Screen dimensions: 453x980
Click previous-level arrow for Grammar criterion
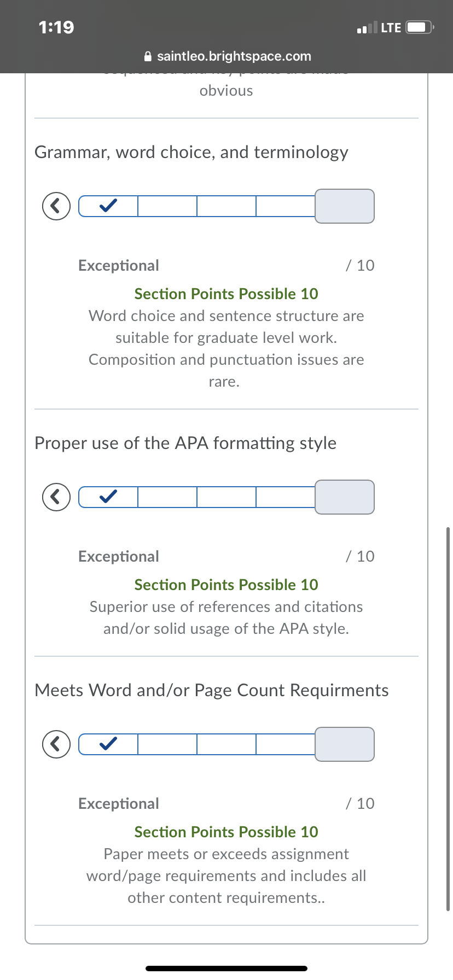tap(56, 206)
